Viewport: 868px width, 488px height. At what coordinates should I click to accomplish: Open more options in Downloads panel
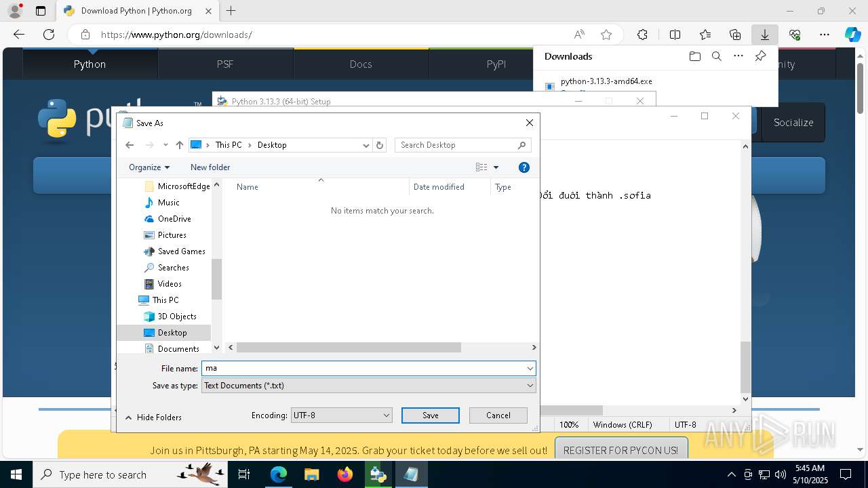coord(738,56)
